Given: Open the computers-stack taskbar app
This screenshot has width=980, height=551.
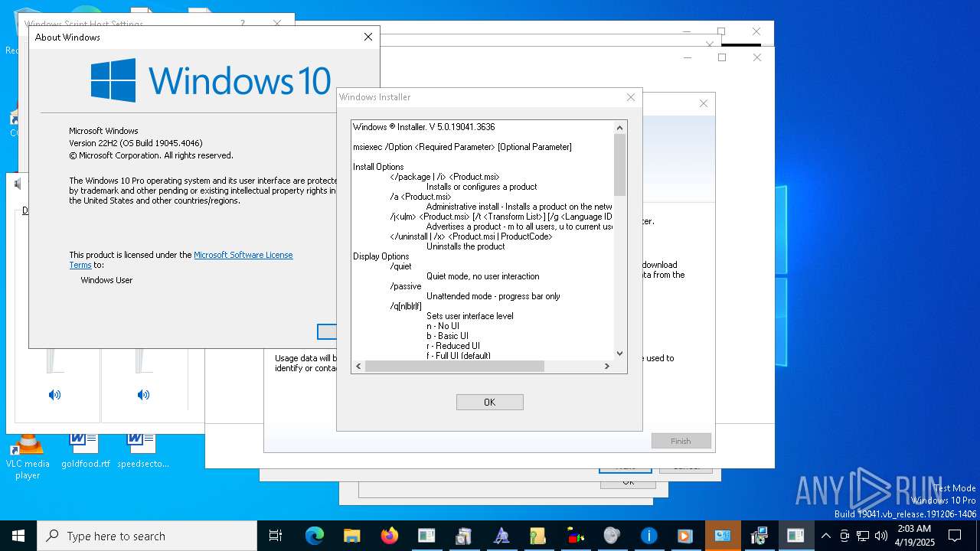Looking at the screenshot, I should tap(463, 536).
